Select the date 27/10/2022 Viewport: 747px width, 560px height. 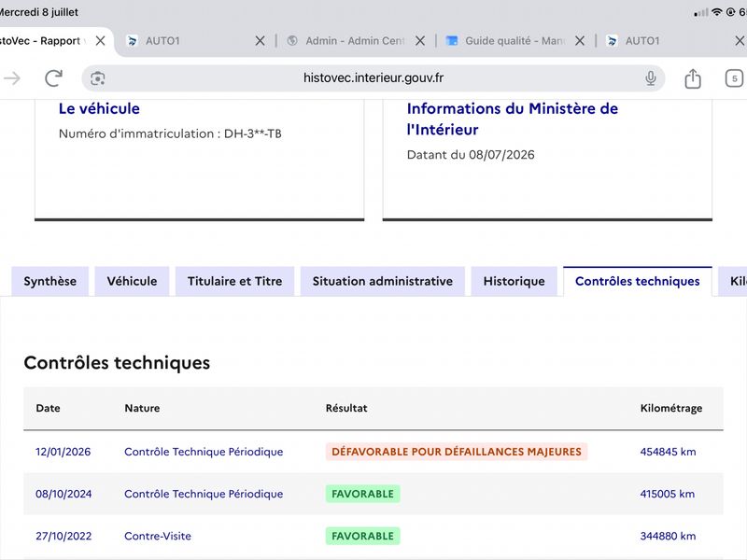click(x=63, y=536)
